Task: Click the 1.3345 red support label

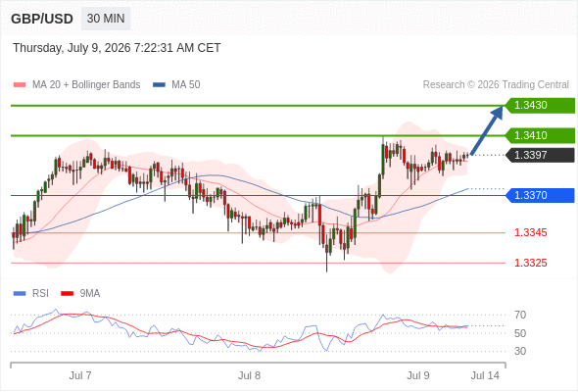Action: 530,232
